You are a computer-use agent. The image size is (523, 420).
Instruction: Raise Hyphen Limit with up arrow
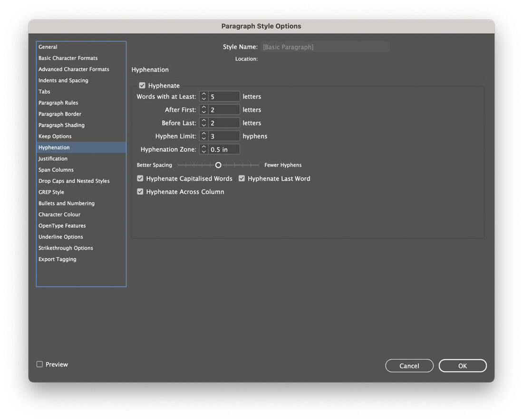[203, 134]
